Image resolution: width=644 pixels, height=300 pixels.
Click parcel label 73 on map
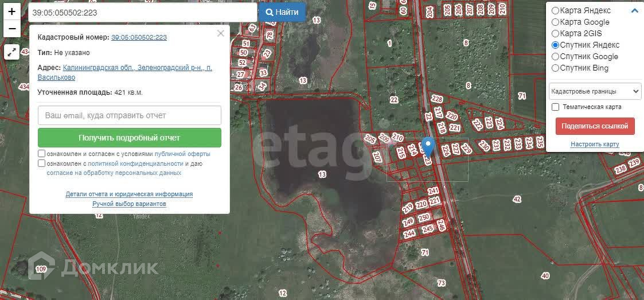[x=442, y=283]
